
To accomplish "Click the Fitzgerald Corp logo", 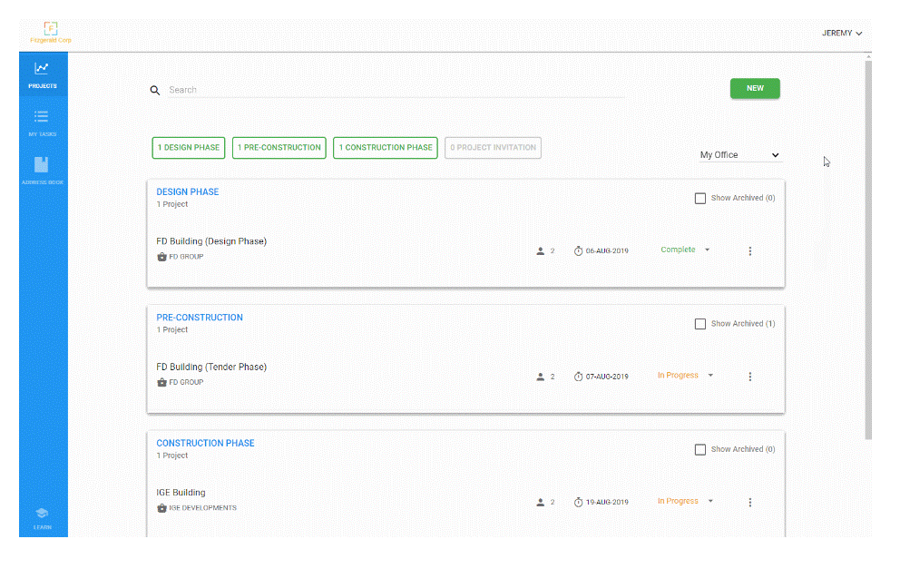I will point(51,32).
